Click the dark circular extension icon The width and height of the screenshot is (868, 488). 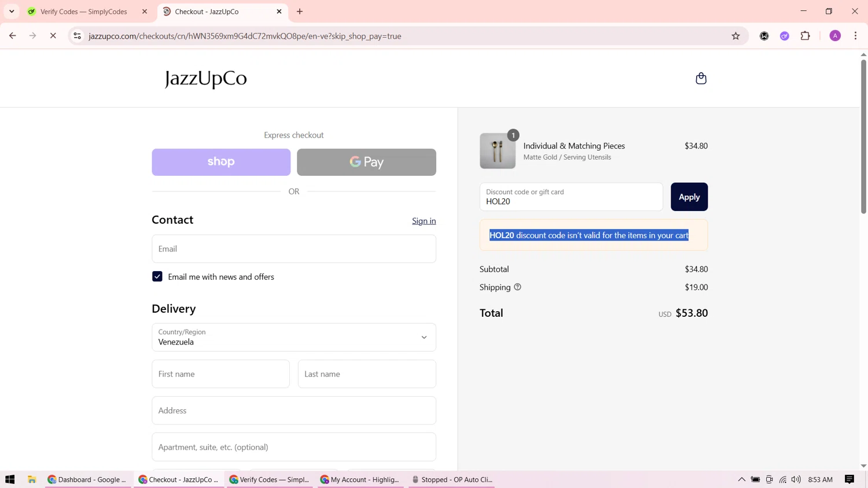point(764,36)
